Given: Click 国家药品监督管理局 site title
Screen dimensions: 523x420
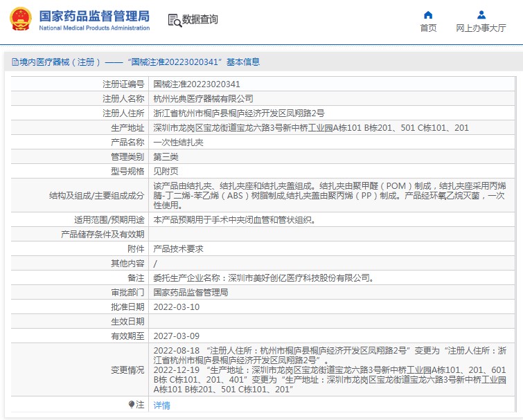Looking at the screenshot, I should tap(94, 16).
